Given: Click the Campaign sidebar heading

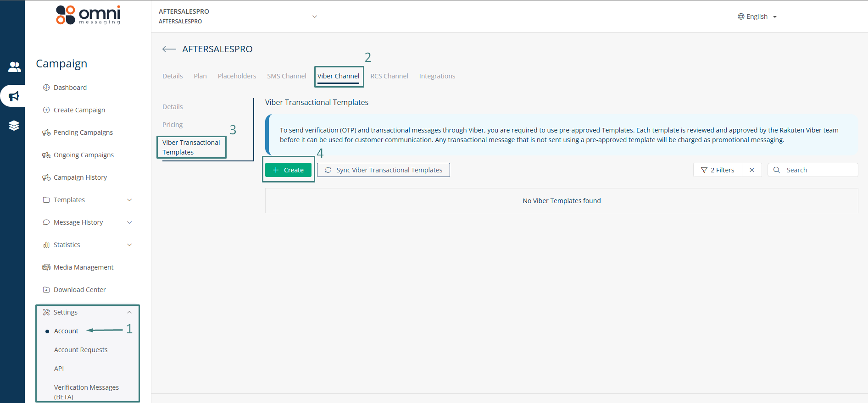Looking at the screenshot, I should tap(61, 64).
